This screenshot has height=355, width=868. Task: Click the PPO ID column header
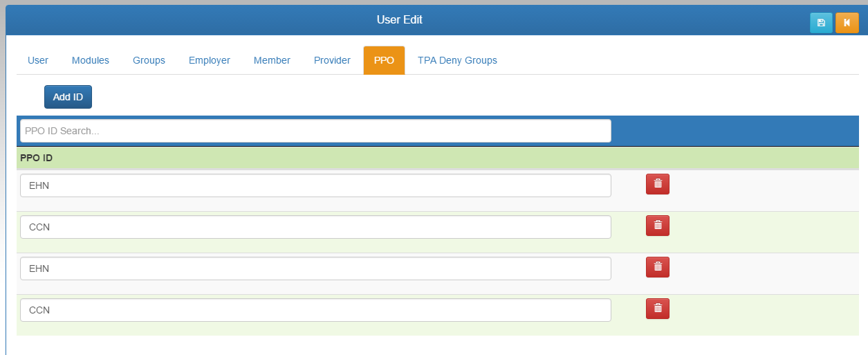[37, 158]
